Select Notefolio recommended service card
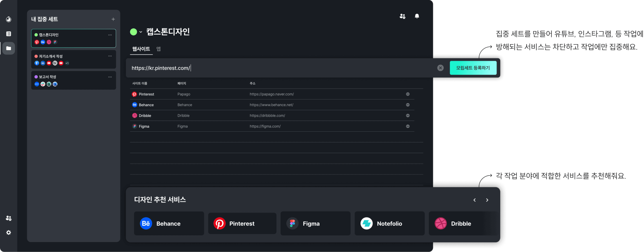This screenshot has width=644, height=252. pos(389,223)
